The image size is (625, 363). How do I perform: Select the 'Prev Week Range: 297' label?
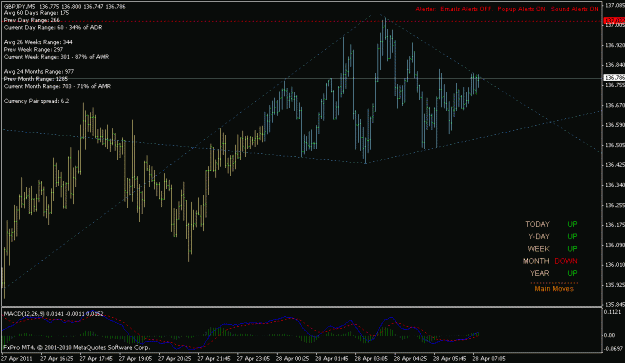coord(33,49)
